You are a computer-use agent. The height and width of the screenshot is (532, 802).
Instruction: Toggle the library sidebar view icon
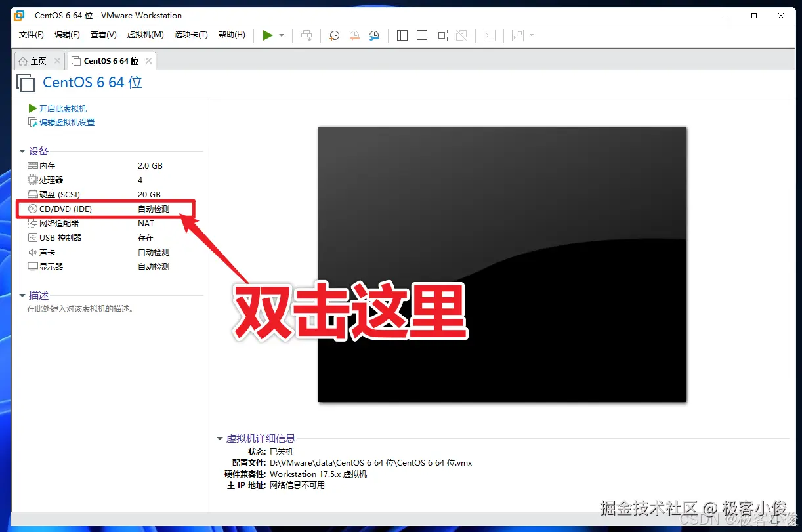point(402,35)
